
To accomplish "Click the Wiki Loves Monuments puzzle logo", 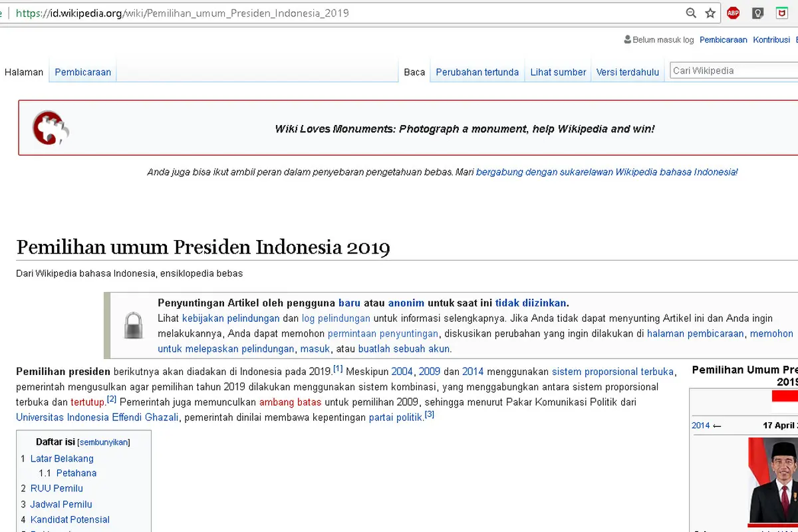I will [x=51, y=128].
